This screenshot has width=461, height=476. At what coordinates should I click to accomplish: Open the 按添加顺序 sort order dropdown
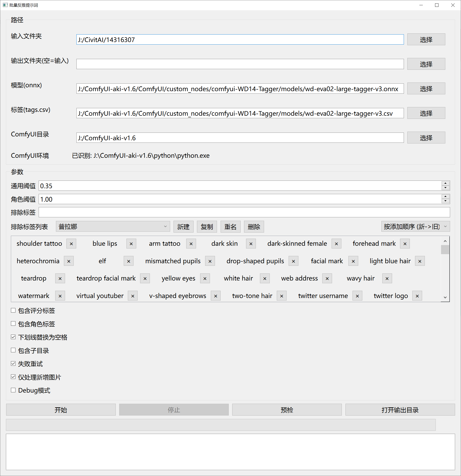415,227
